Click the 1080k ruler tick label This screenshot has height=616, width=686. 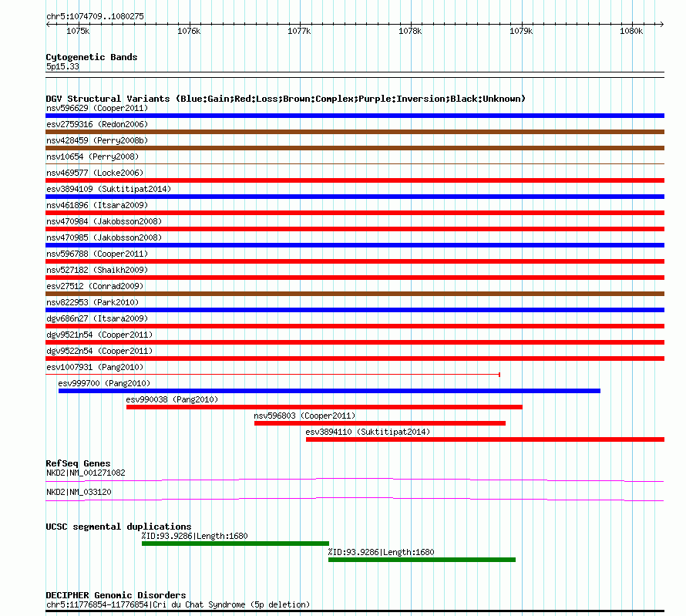point(631,31)
